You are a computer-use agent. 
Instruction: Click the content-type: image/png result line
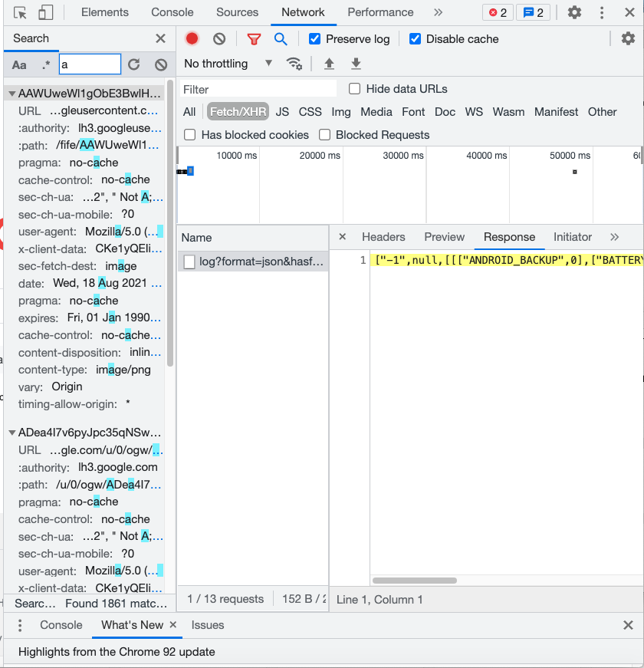(x=84, y=370)
